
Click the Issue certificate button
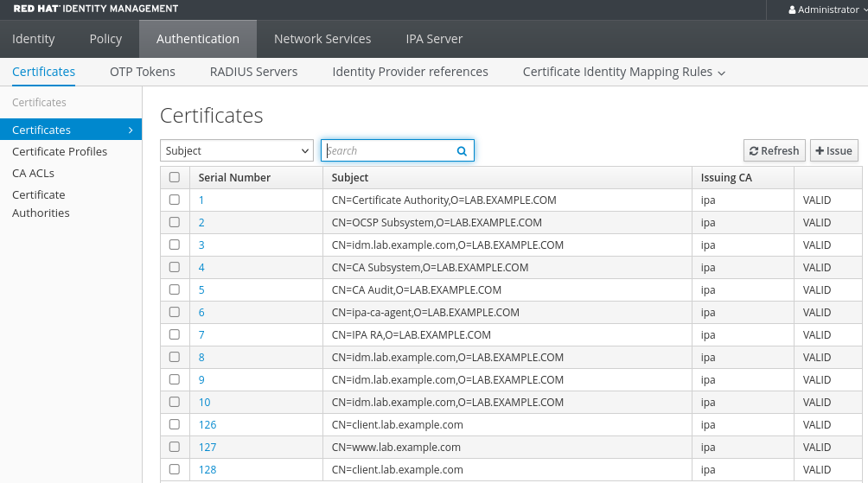click(x=833, y=151)
